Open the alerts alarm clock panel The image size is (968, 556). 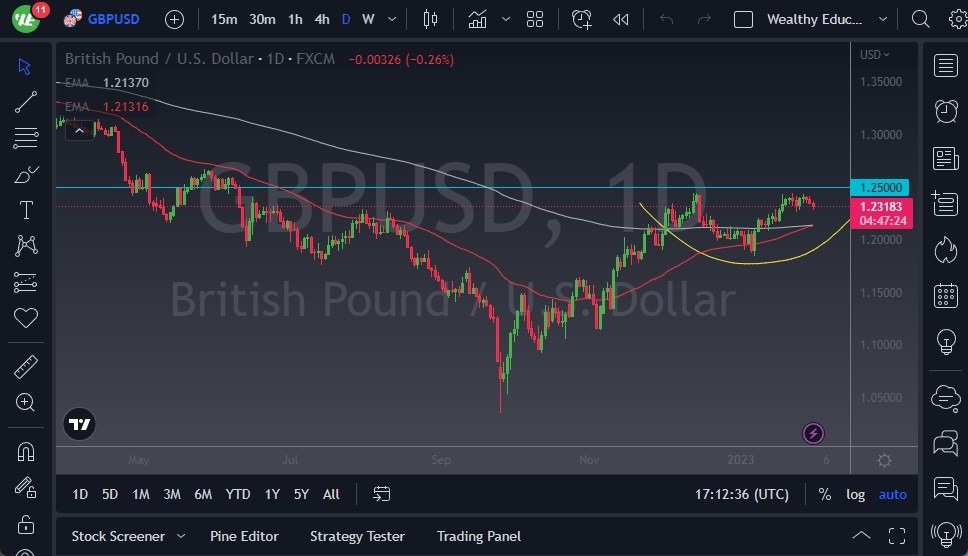945,111
